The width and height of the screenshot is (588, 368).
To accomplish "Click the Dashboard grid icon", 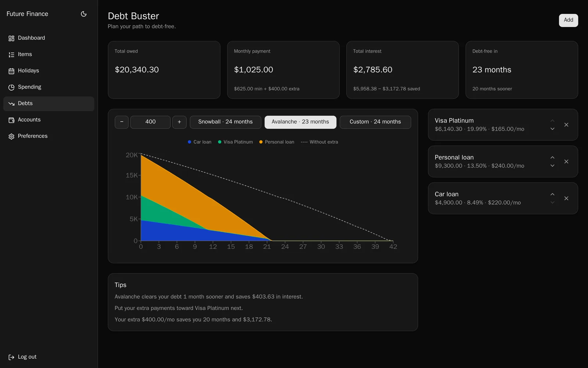I will point(11,38).
